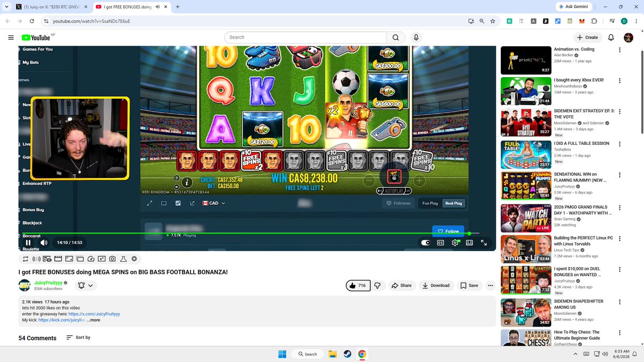Click the YouTube search input field
Viewport: 644px width, 362px height.
pyautogui.click(x=305, y=38)
